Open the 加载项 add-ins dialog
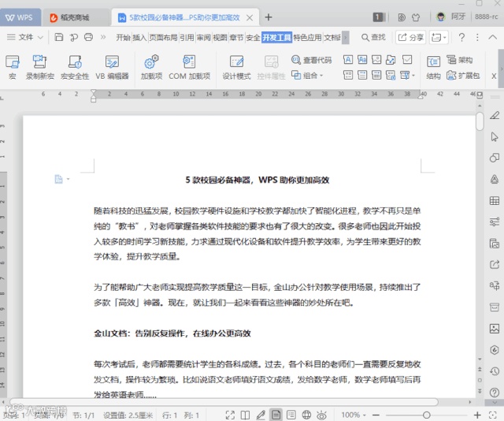Screen dimensions: 504x421 click(x=151, y=67)
